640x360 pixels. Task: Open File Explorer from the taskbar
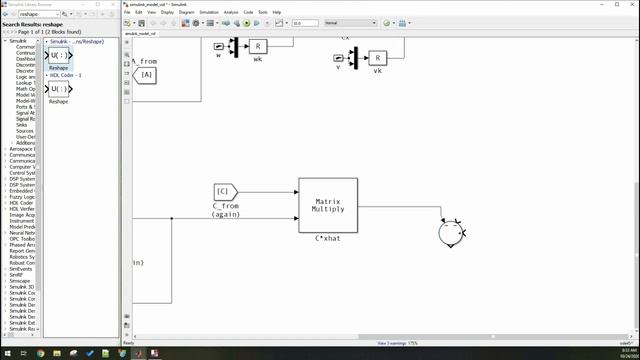(x=57, y=353)
